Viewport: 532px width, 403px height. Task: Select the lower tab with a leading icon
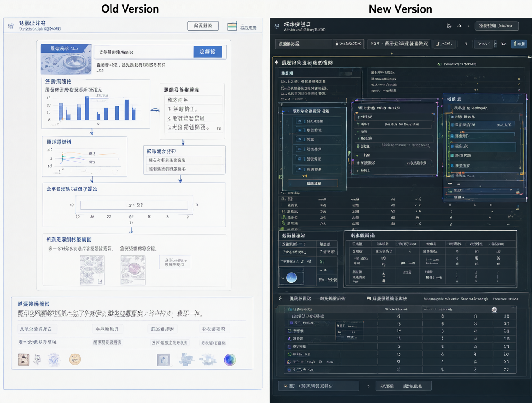click(x=386, y=299)
